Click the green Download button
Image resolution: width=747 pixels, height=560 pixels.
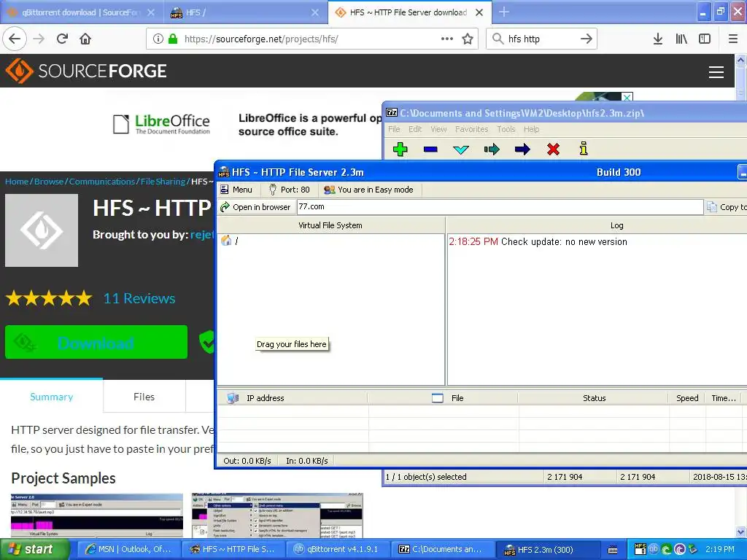click(x=96, y=342)
